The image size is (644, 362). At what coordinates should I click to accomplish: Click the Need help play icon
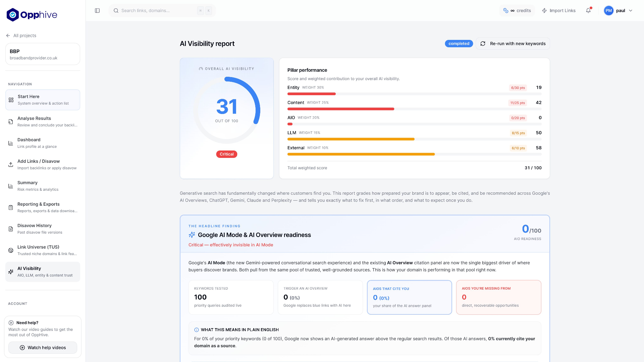(x=11, y=323)
